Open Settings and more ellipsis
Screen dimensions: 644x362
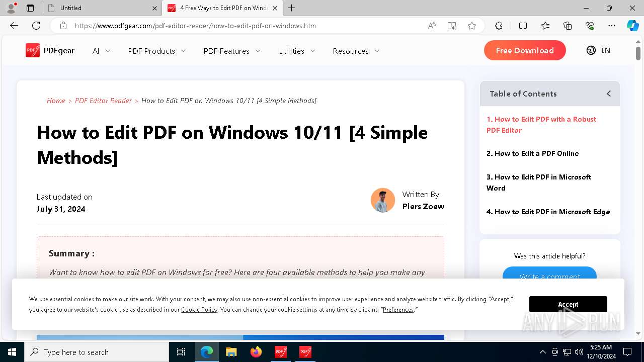point(612,26)
